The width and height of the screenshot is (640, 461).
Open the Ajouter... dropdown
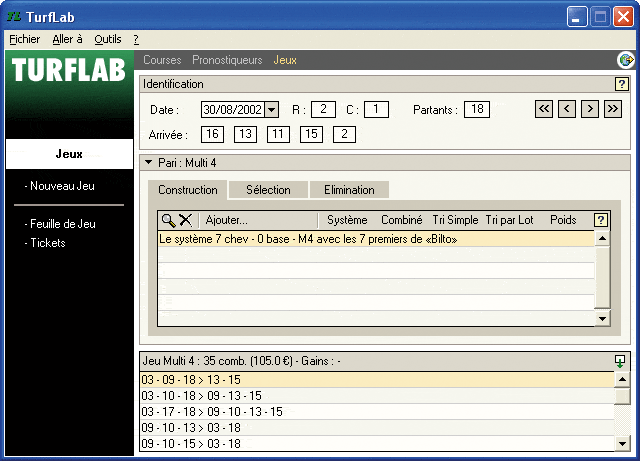pos(227,220)
